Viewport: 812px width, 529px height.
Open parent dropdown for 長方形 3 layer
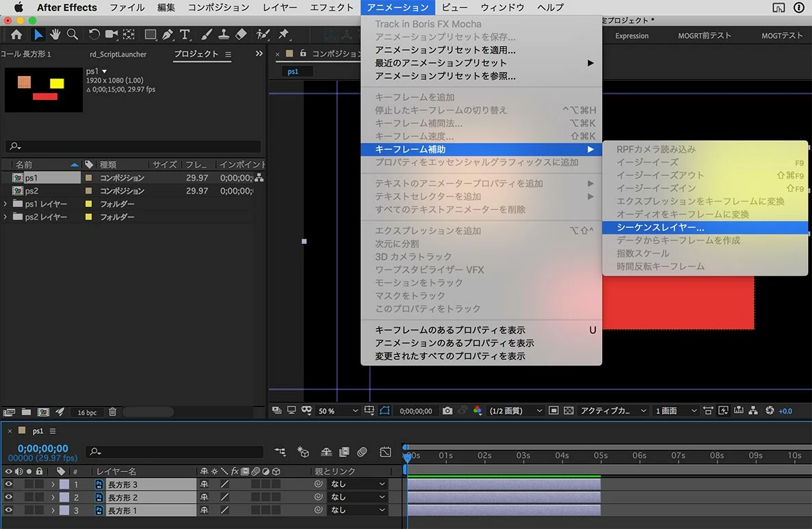[x=358, y=484]
